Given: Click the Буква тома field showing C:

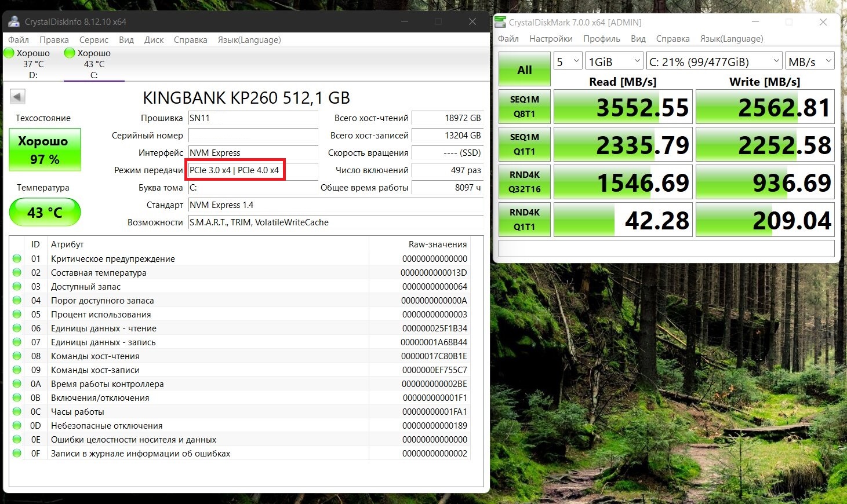Looking at the screenshot, I should [x=253, y=187].
